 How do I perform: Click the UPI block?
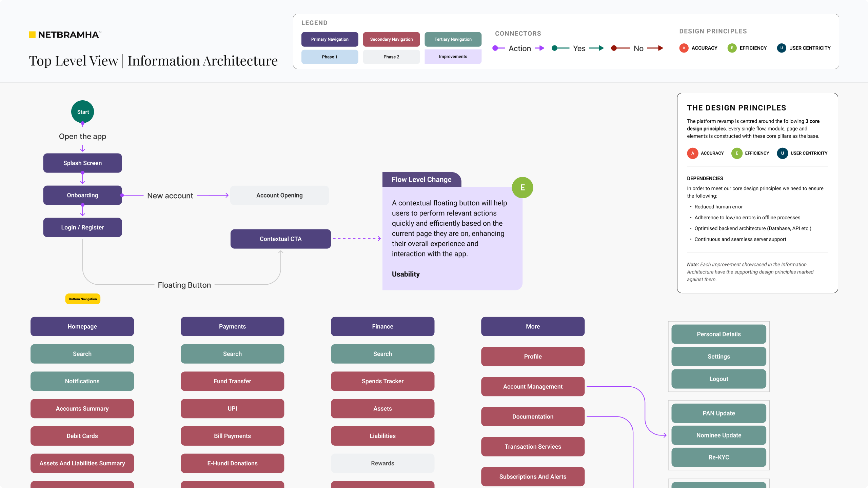(x=232, y=409)
